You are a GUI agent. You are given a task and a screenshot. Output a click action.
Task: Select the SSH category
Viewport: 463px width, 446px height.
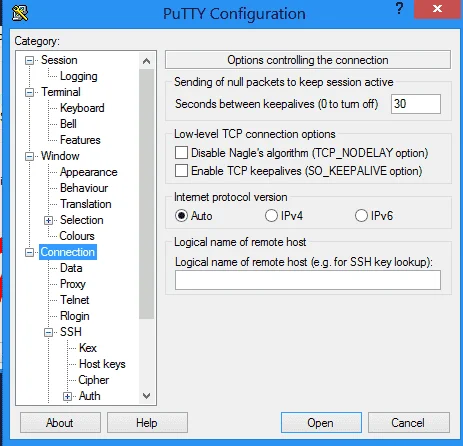pyautogui.click(x=71, y=332)
